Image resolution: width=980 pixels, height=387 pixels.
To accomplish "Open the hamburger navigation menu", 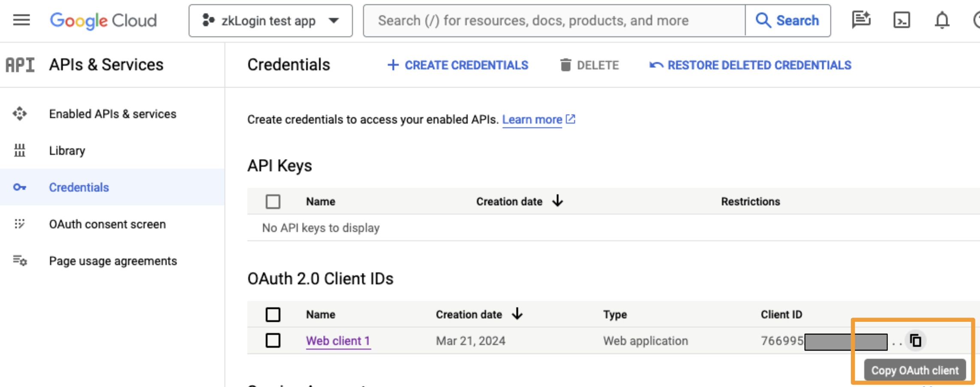I will (x=21, y=20).
